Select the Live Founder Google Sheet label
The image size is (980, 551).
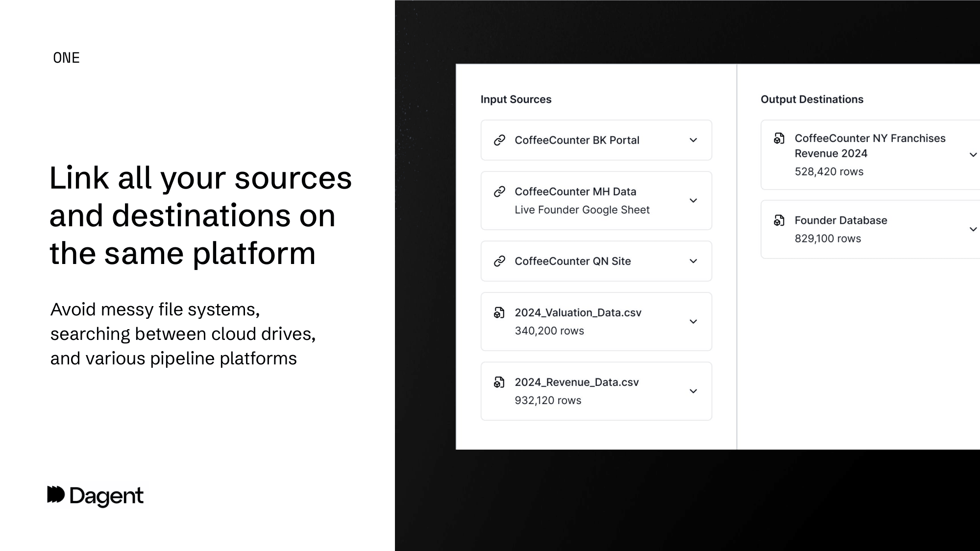(582, 210)
